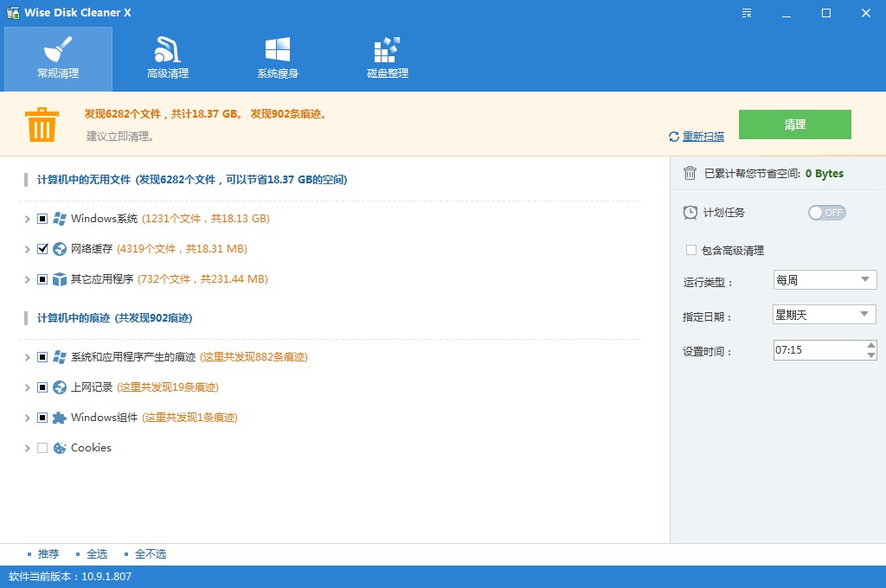Switch to the 系统瘦身 tab
This screenshot has height=588, width=886.
tap(278, 58)
